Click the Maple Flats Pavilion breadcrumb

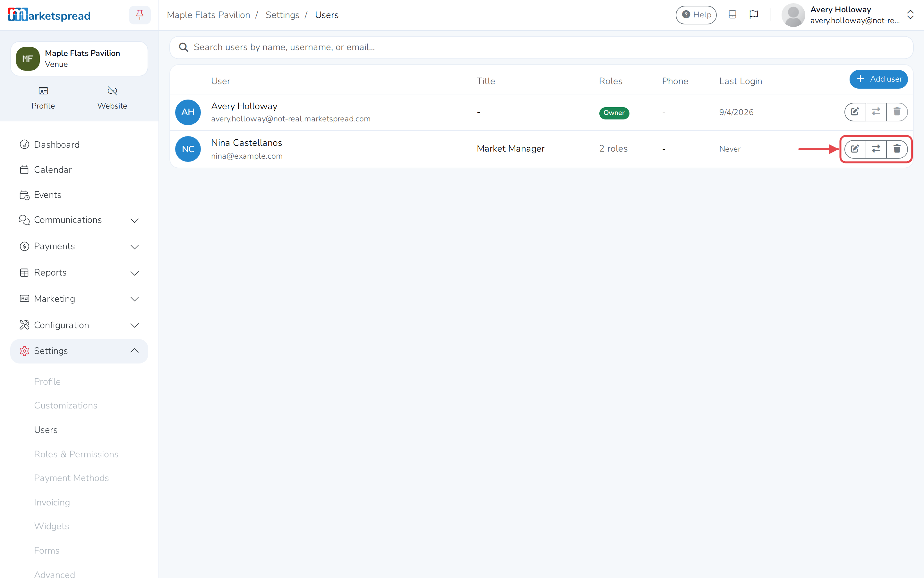tap(209, 15)
